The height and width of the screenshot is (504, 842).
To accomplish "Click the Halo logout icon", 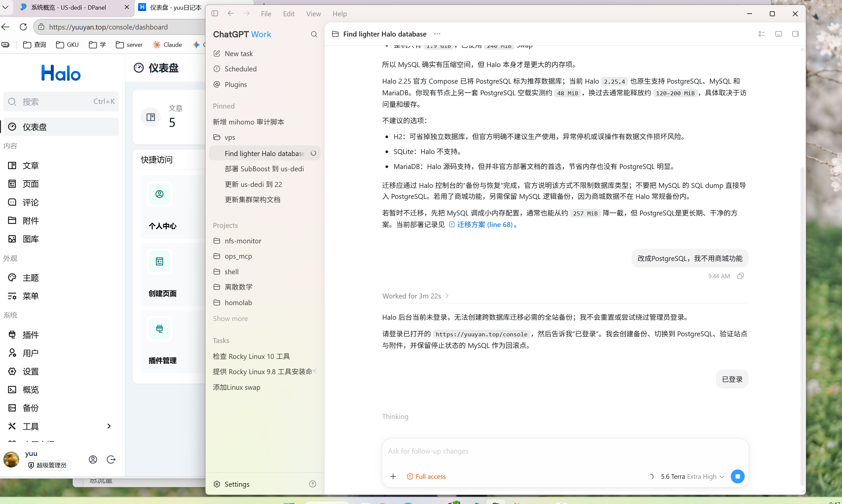I will click(x=111, y=460).
